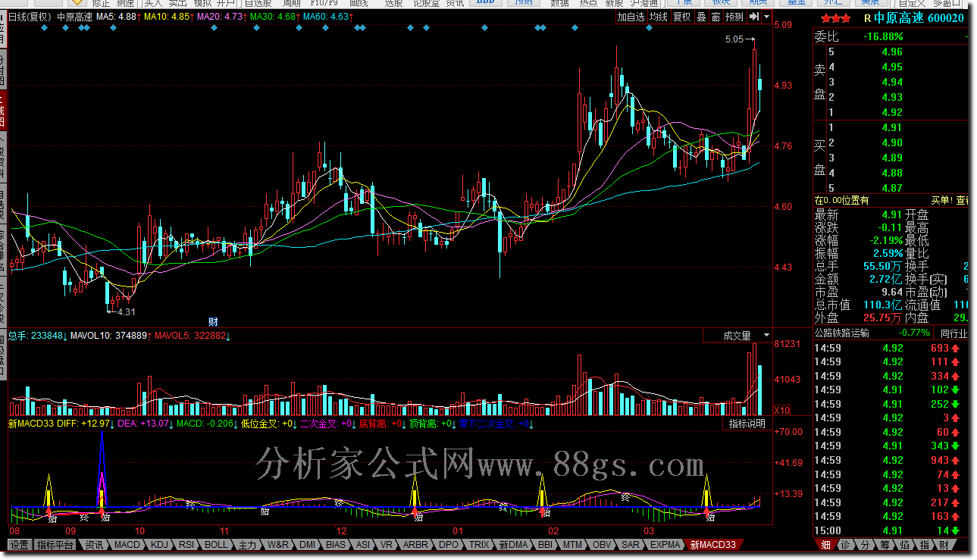Switch to the 财 tab in quote panel
The height and width of the screenshot is (560, 977).
coord(944,545)
